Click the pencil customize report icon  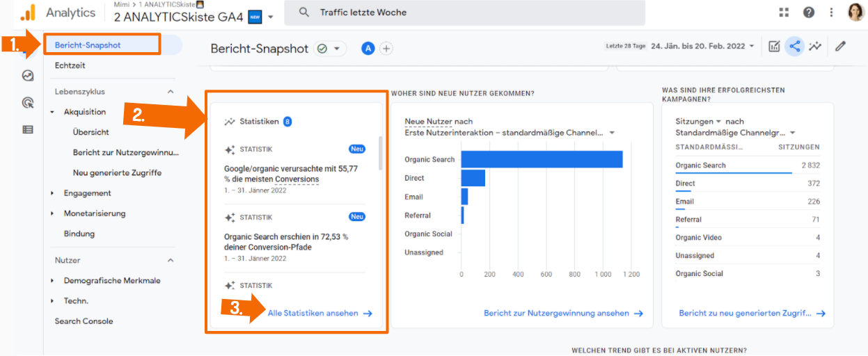click(840, 47)
